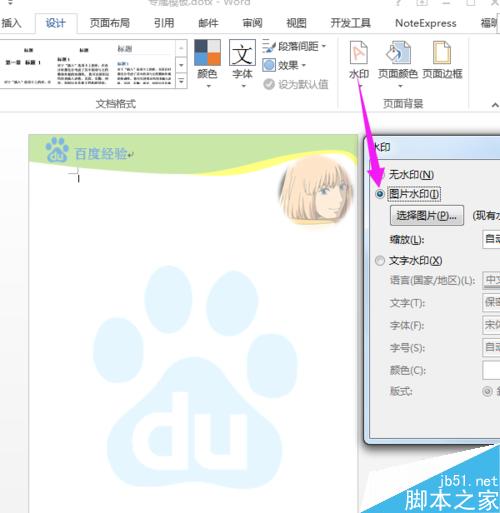Open the References (引用) tab
500x513 pixels.
point(164,23)
